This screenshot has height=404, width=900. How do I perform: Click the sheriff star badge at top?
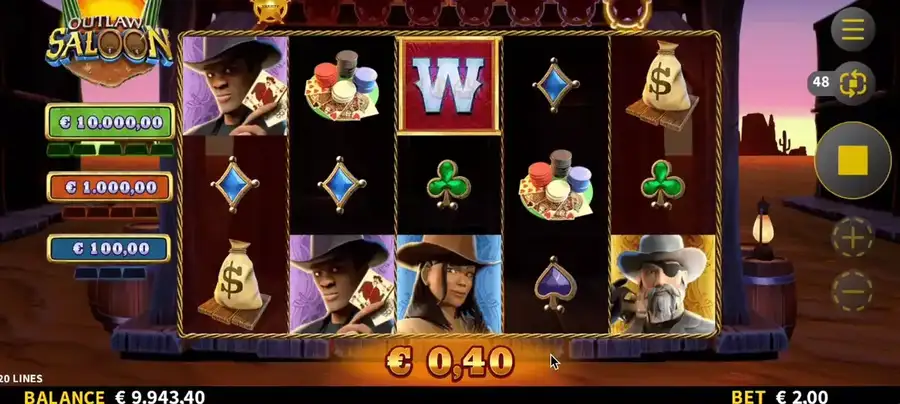(x=270, y=10)
